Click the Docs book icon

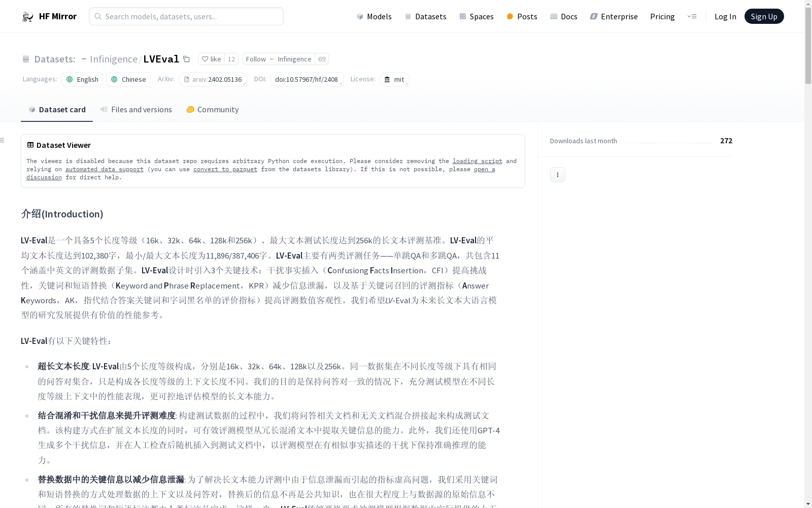tap(554, 16)
